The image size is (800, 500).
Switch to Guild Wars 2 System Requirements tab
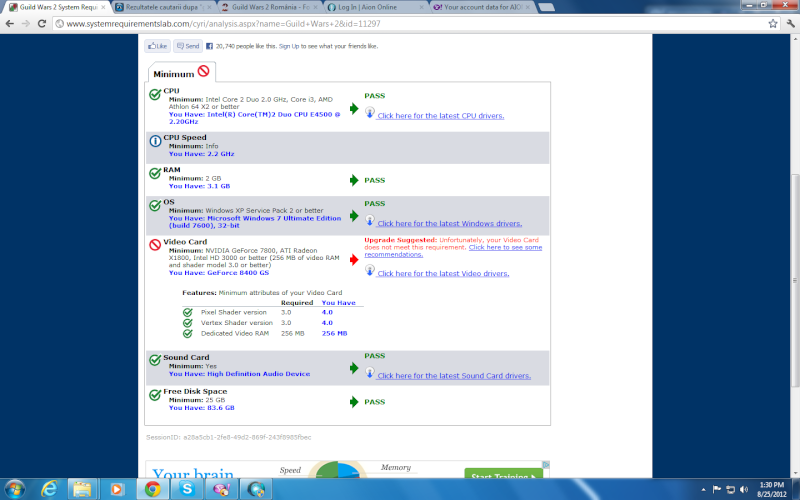tap(57, 7)
